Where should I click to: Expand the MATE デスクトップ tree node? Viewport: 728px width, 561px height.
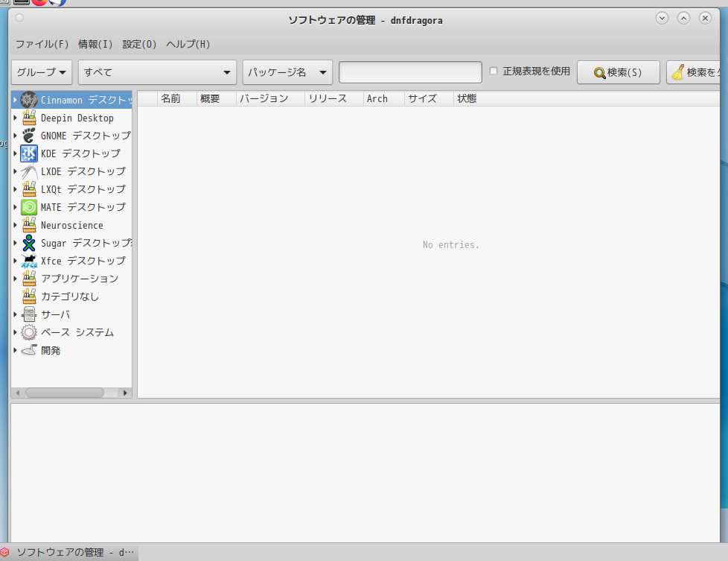(15, 207)
